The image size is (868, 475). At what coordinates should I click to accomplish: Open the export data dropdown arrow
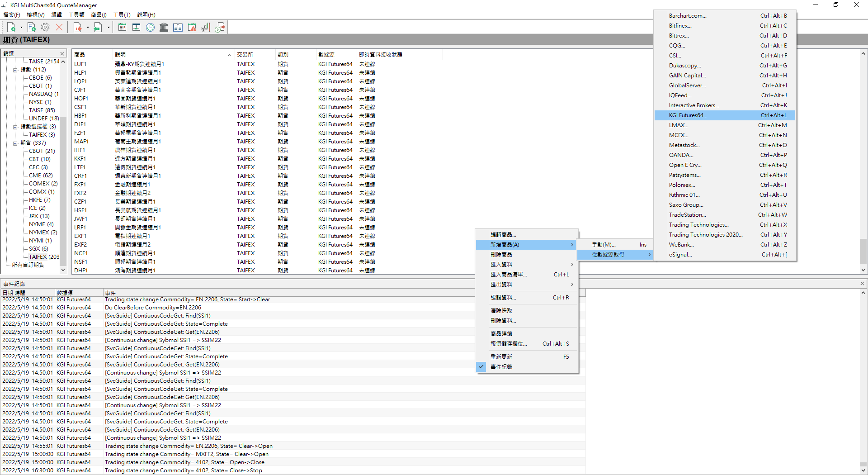click(108, 27)
